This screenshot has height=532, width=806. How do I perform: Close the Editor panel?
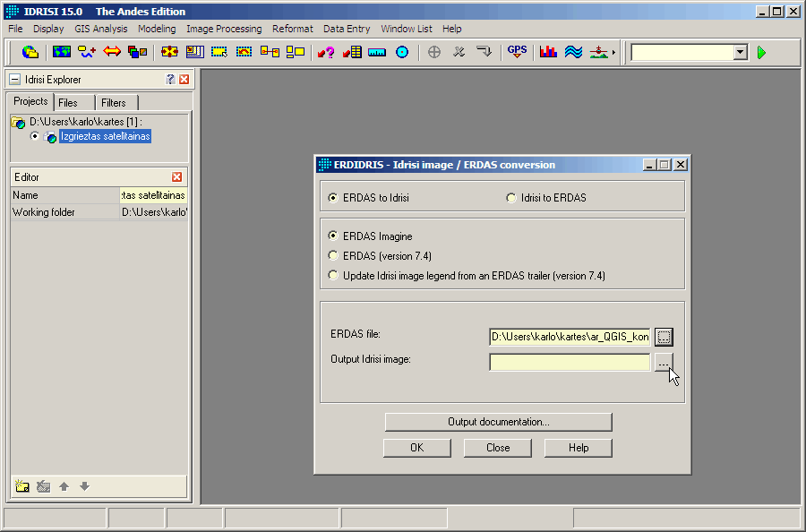[176, 176]
